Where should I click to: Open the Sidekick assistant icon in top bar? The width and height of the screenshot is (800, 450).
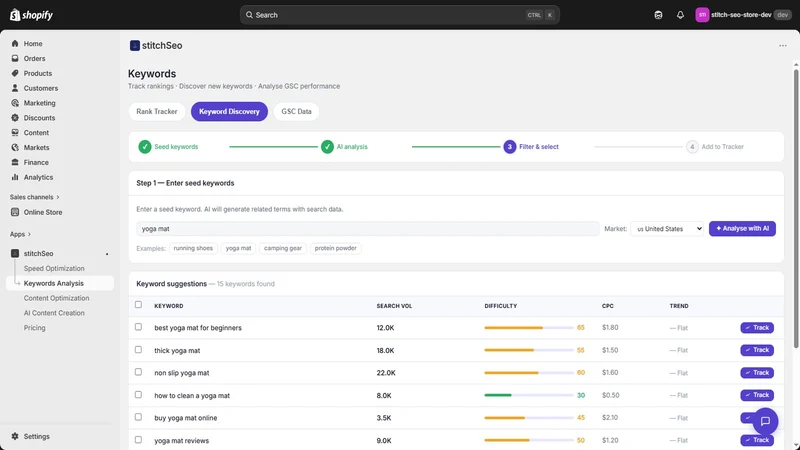(658, 15)
